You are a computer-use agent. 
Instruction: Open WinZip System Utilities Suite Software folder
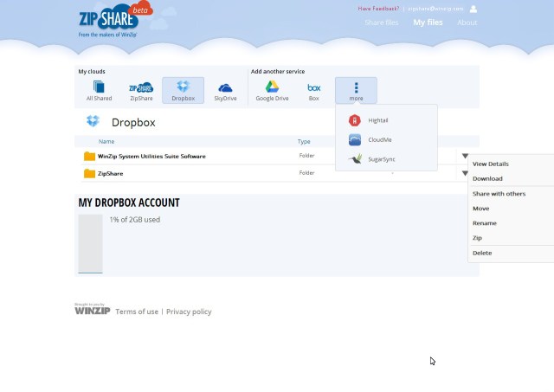coord(151,156)
